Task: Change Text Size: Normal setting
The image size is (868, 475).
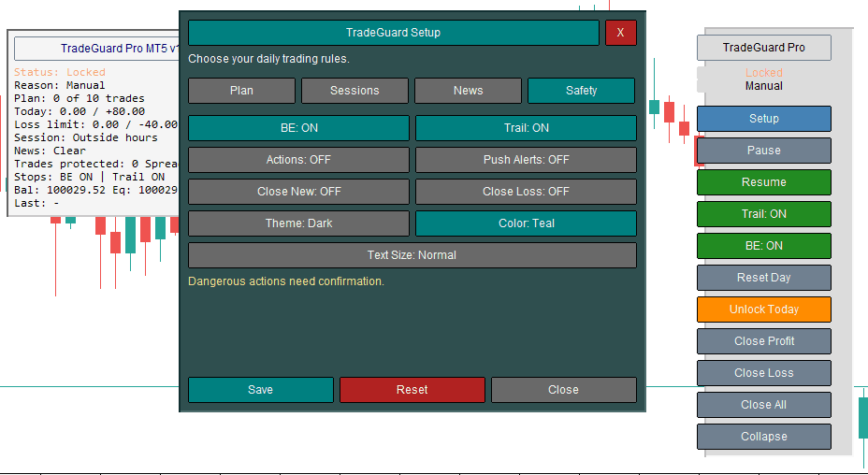Action: pos(412,255)
